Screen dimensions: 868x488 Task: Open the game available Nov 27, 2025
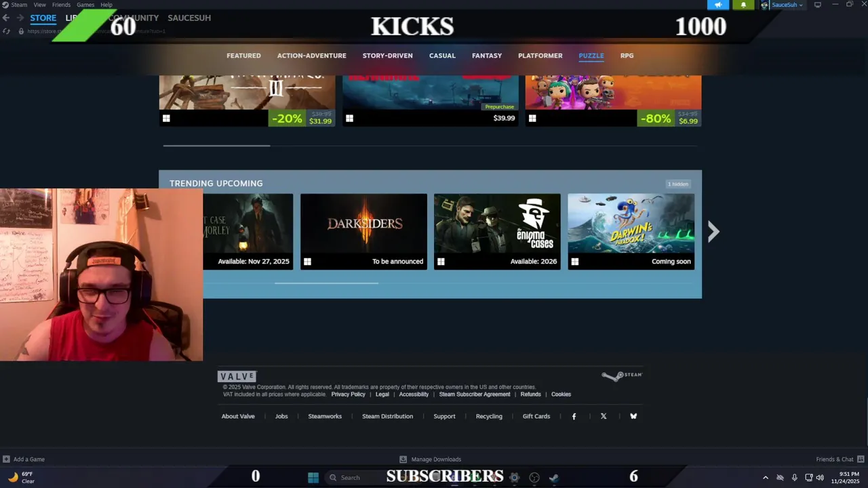248,232
